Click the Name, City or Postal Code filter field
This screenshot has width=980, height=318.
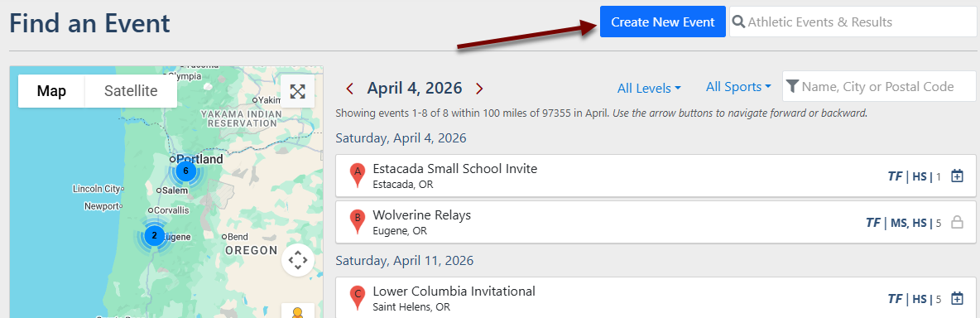click(879, 86)
